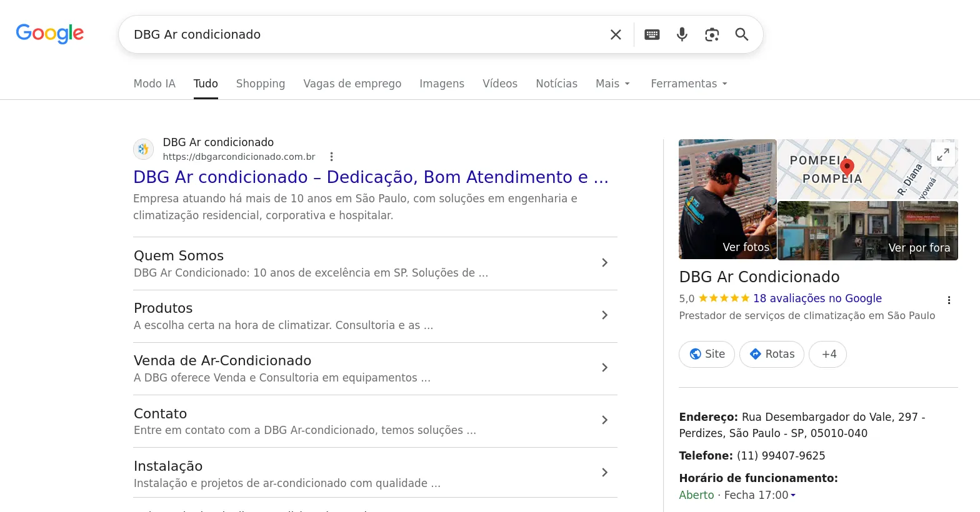Image resolution: width=980 pixels, height=512 pixels.
Task: Open the Vídeos tab
Action: 500,84
